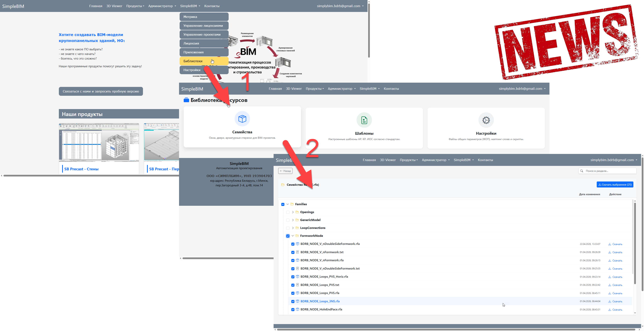Viewport: 644px width, 331px height.
Task: Uncheck BDRB_NODE_Loops_PVS.txt checkbox
Action: pyautogui.click(x=293, y=285)
